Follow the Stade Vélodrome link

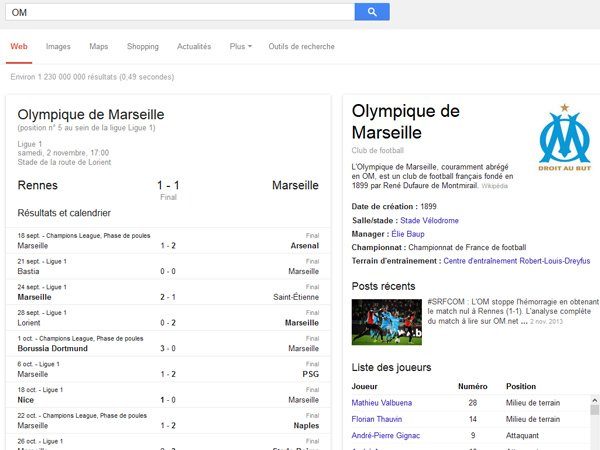pyautogui.click(x=429, y=220)
